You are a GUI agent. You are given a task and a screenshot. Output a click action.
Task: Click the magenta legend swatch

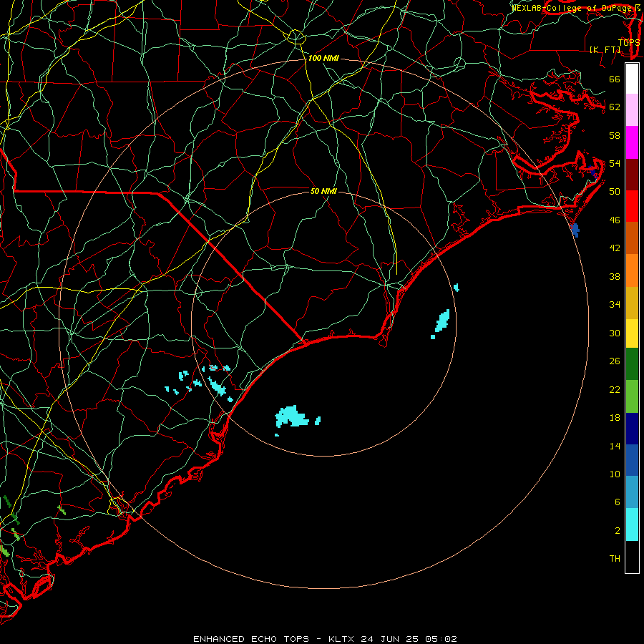(632, 142)
